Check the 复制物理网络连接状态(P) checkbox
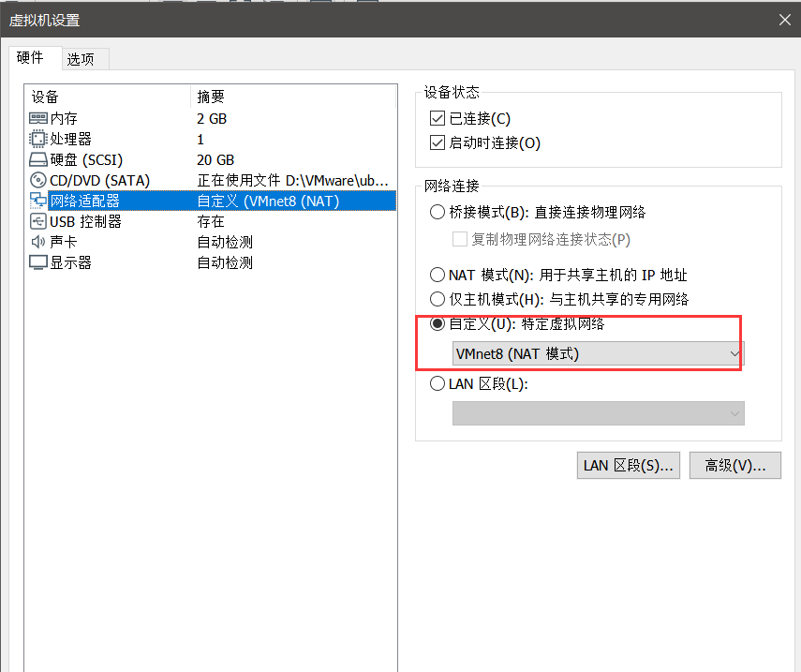Viewport: 801px width, 672px height. click(460, 239)
